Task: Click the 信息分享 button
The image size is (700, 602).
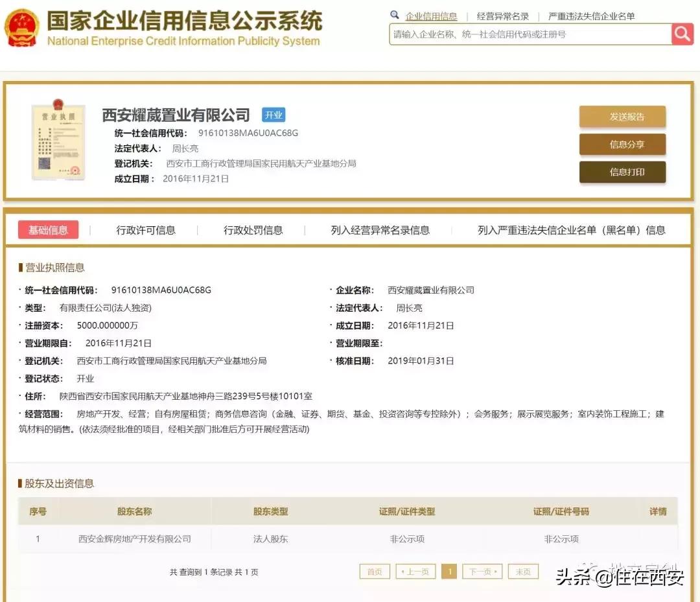Action: 622,145
